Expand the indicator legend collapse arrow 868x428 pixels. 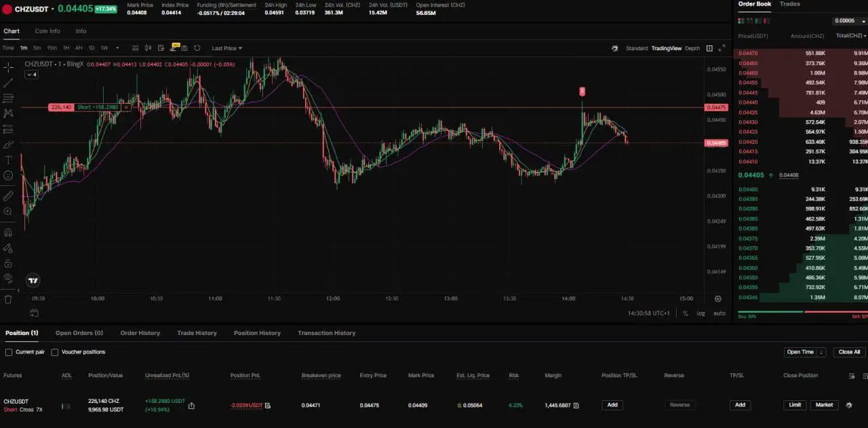(x=31, y=75)
